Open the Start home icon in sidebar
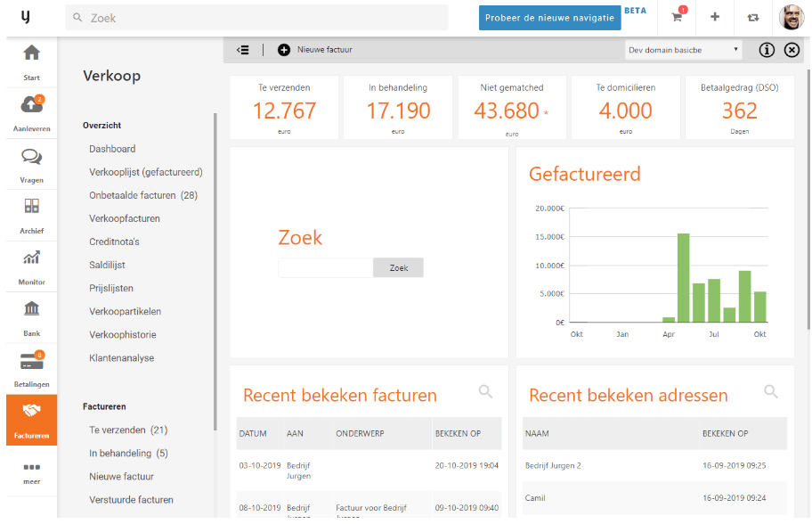The width and height of the screenshot is (812, 524). pyautogui.click(x=31, y=53)
